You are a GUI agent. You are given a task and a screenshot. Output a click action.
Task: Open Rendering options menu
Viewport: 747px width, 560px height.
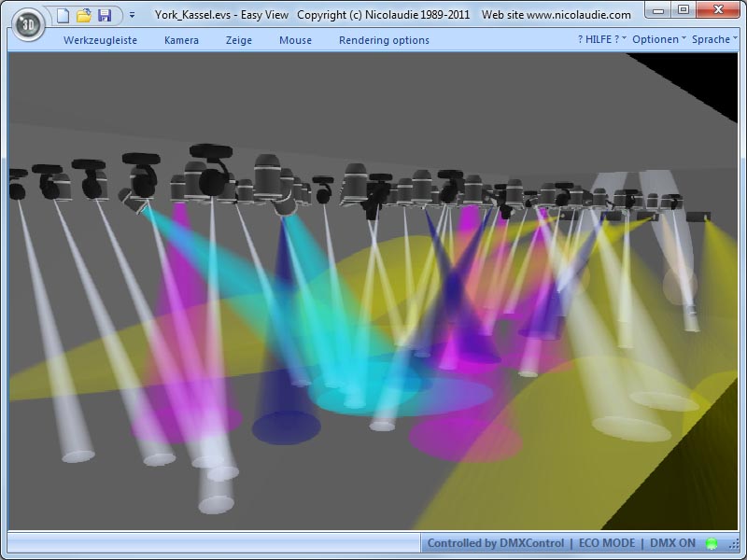[x=384, y=40]
